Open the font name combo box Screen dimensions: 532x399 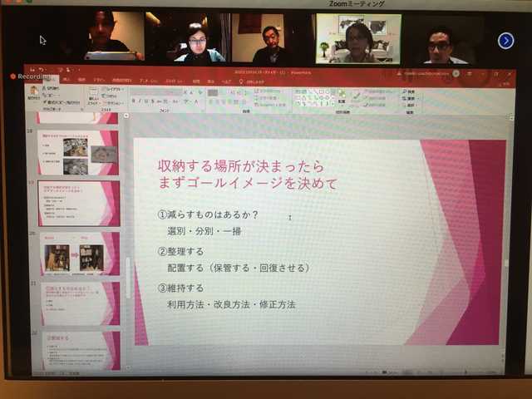(154, 91)
